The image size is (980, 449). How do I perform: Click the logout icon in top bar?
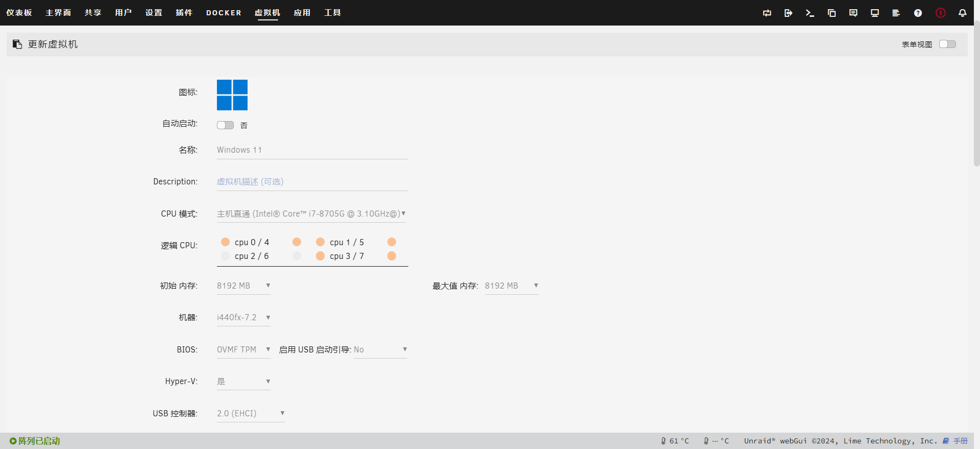(788, 13)
